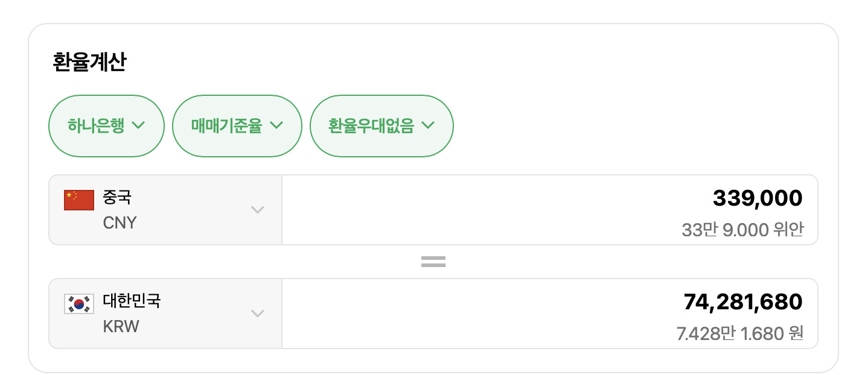Click the chevron inside 환율우대없음 pill
The height and width of the screenshot is (375, 868).
(x=427, y=125)
